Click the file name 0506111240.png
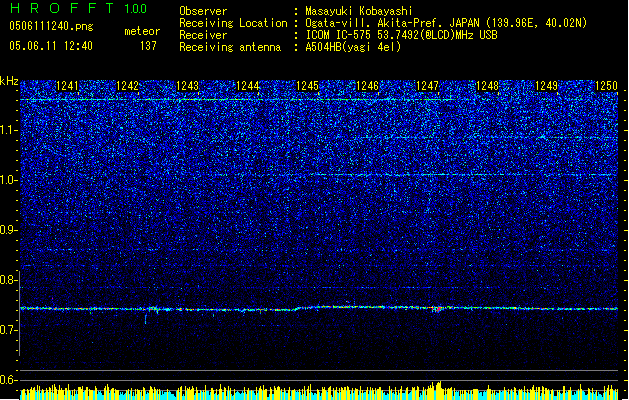This screenshot has width=629, height=400. tap(51, 26)
